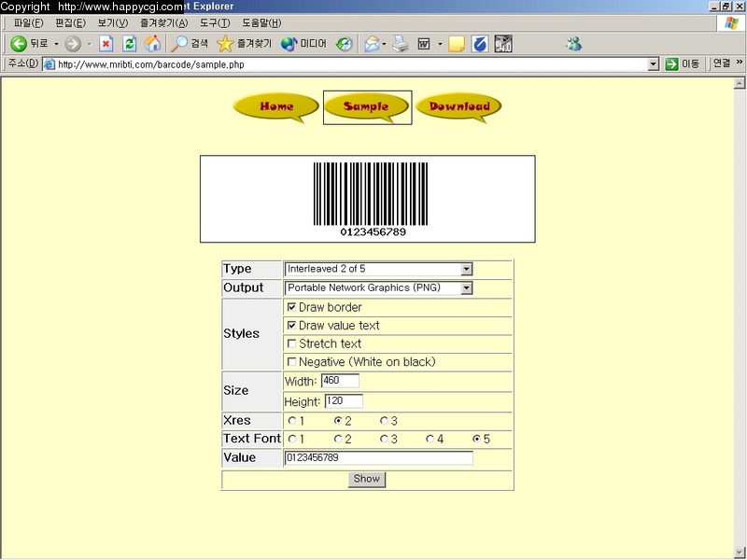Expand the Mail icon dropdown arrow
Viewport: 747px width, 560px height.
pos(384,44)
